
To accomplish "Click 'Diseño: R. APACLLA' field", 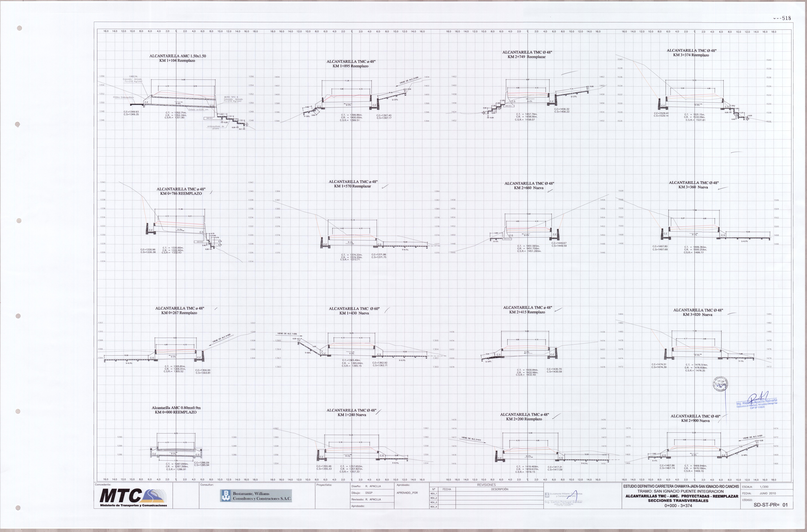I will click(366, 486).
